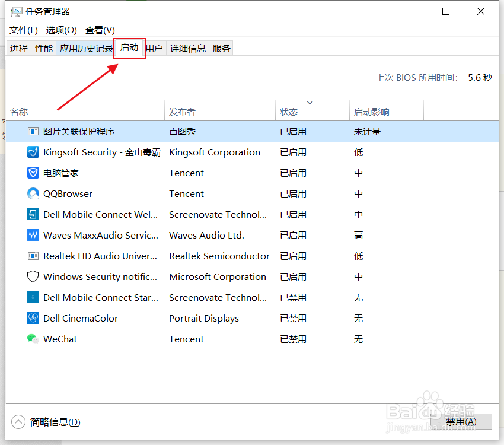Click the WeChat app icon

pyautogui.click(x=33, y=339)
